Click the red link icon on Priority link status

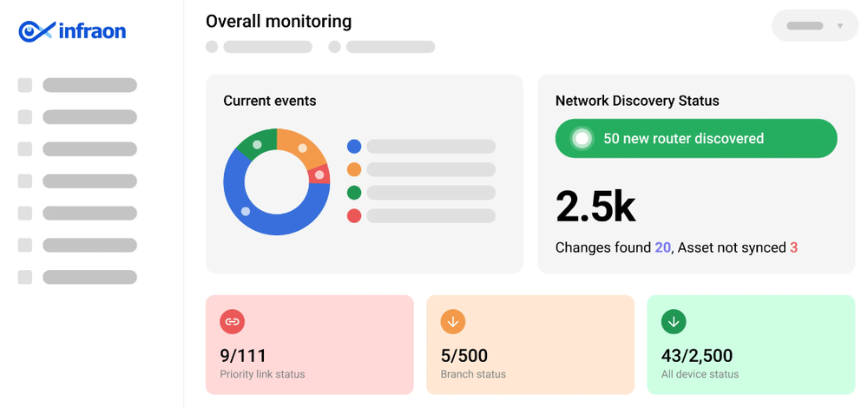tap(233, 322)
